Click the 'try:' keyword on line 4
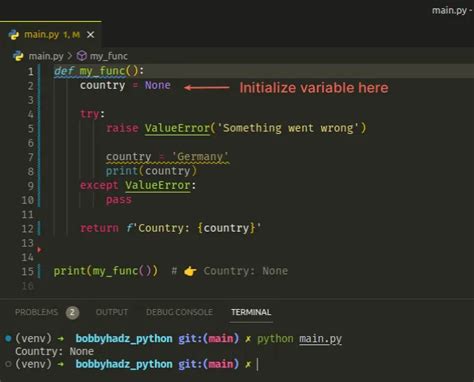 coord(92,114)
